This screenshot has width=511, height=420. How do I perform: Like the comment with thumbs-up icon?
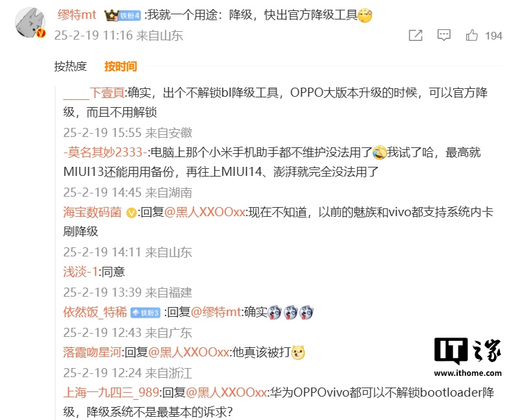471,35
